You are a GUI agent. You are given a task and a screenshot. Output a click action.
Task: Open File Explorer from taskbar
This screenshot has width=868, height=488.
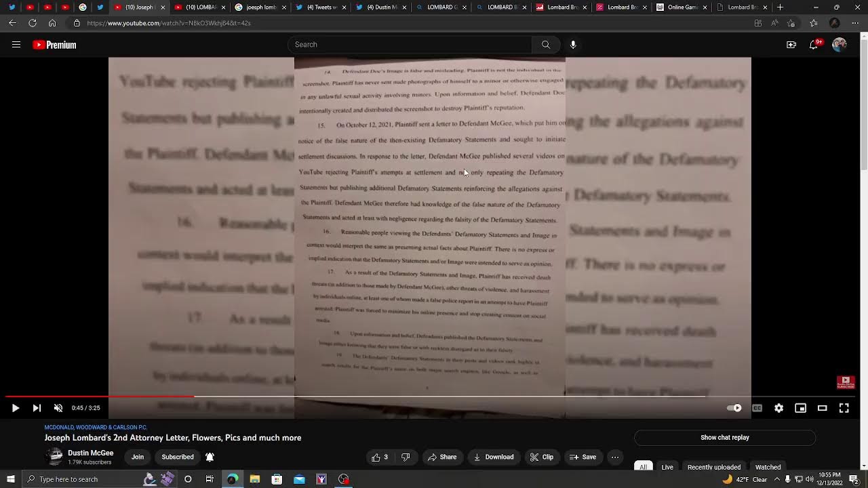[x=255, y=479]
